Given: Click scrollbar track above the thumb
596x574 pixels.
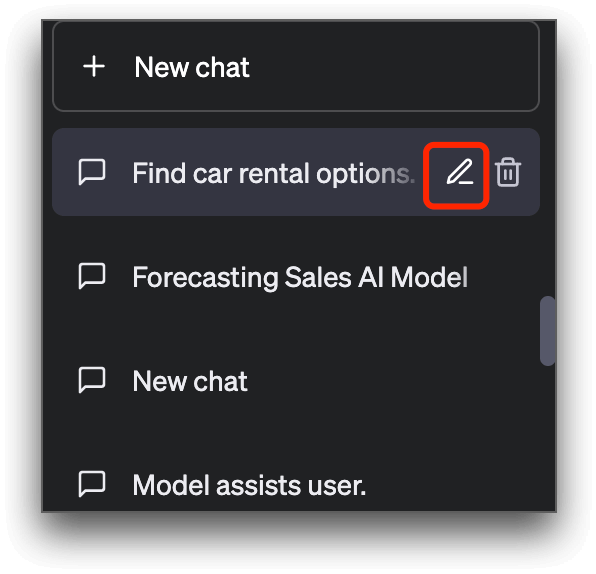Looking at the screenshot, I should (547, 160).
